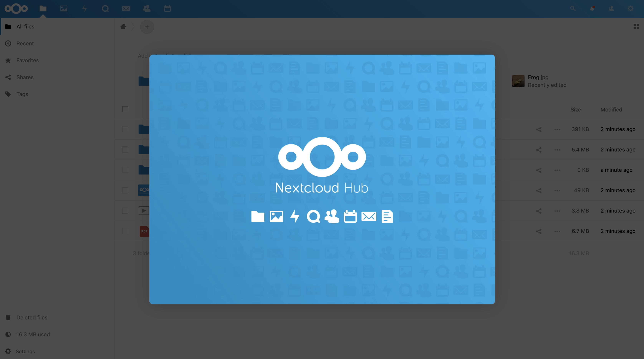Open the bottom Settings link

click(25, 351)
